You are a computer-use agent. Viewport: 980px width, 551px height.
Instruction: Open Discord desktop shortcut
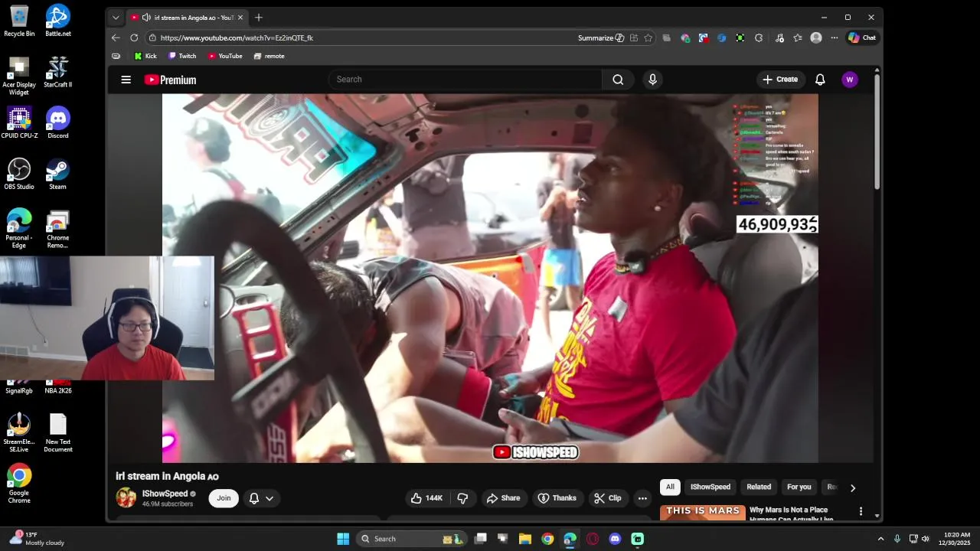(x=58, y=123)
